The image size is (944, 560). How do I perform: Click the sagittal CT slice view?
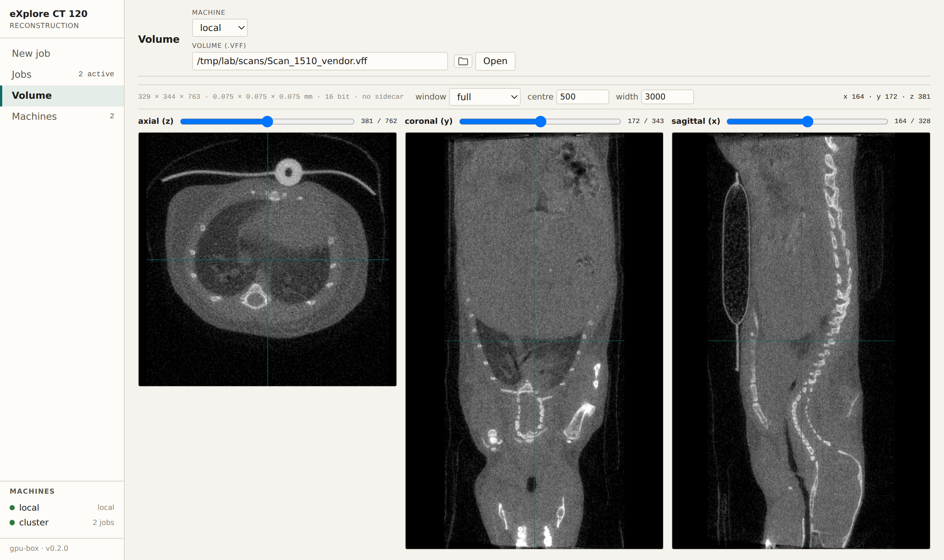801,341
